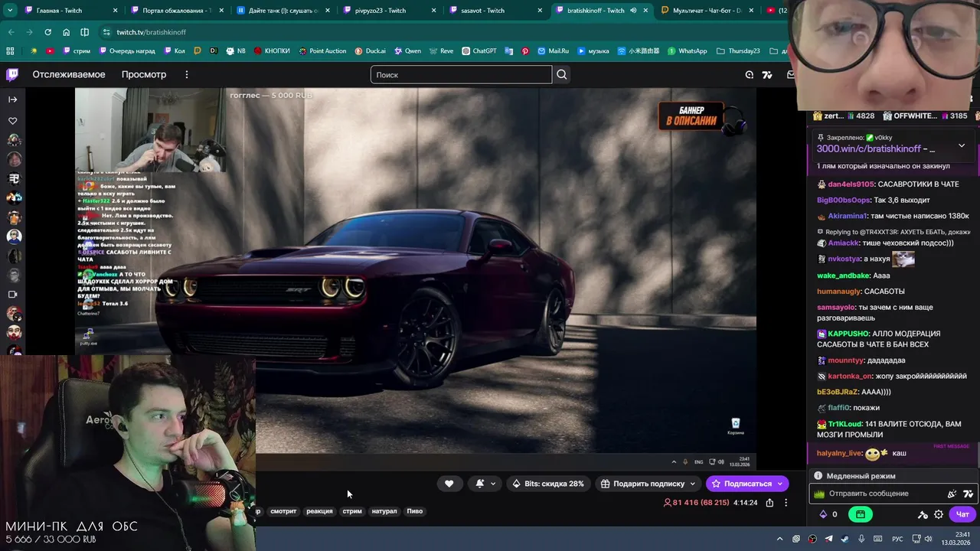Viewport: 980px width, 551px height.
Task: Open taskbar clock 23:41
Action: pos(956,539)
